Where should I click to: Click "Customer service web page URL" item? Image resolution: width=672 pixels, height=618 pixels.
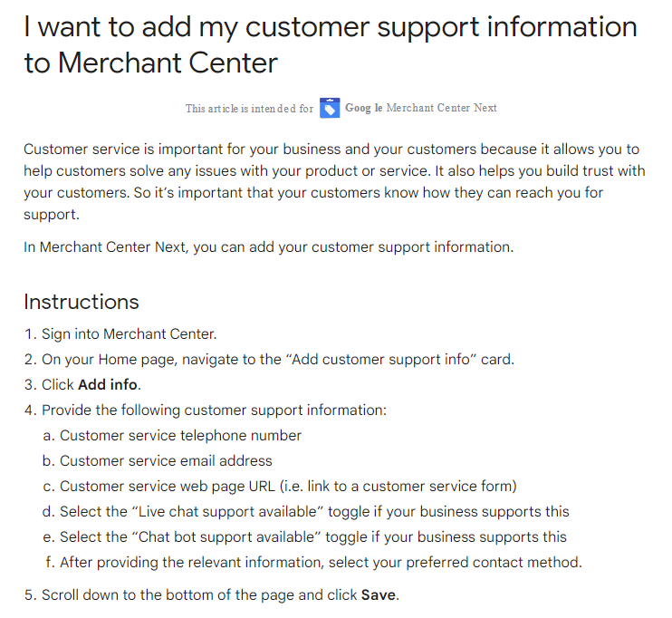point(288,486)
